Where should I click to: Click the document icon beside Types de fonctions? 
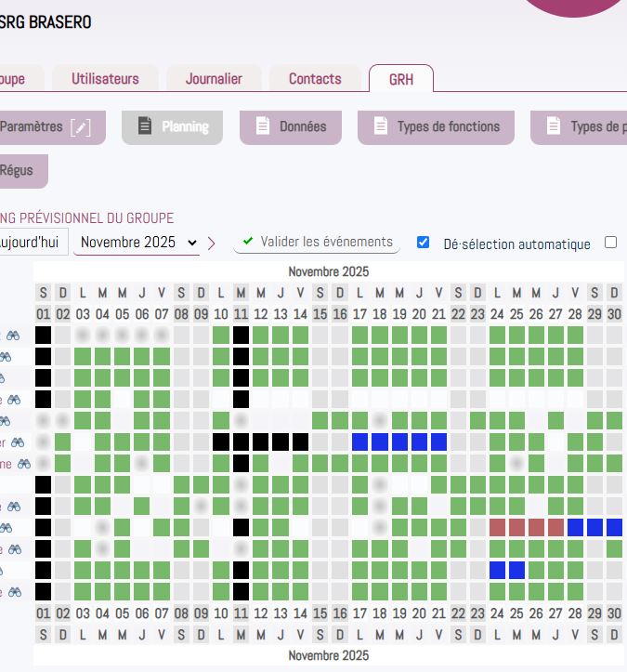pos(380,126)
